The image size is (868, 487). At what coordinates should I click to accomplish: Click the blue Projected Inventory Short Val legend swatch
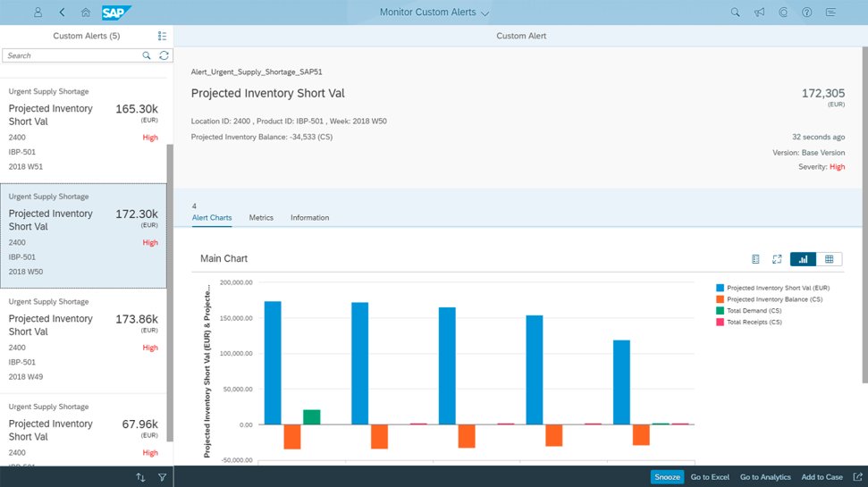coord(721,288)
